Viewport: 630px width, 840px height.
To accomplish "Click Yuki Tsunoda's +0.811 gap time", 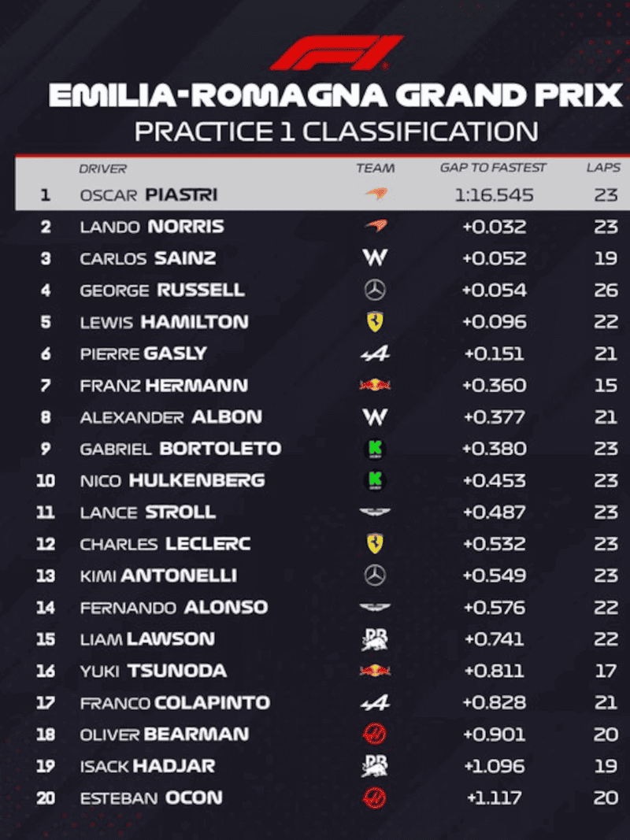I will 494,671.
